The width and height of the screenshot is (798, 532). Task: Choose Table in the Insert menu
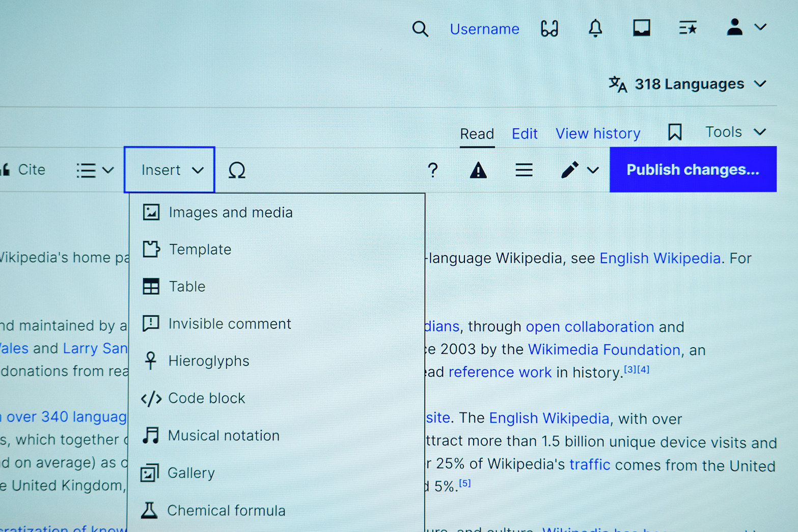pyautogui.click(x=277, y=287)
